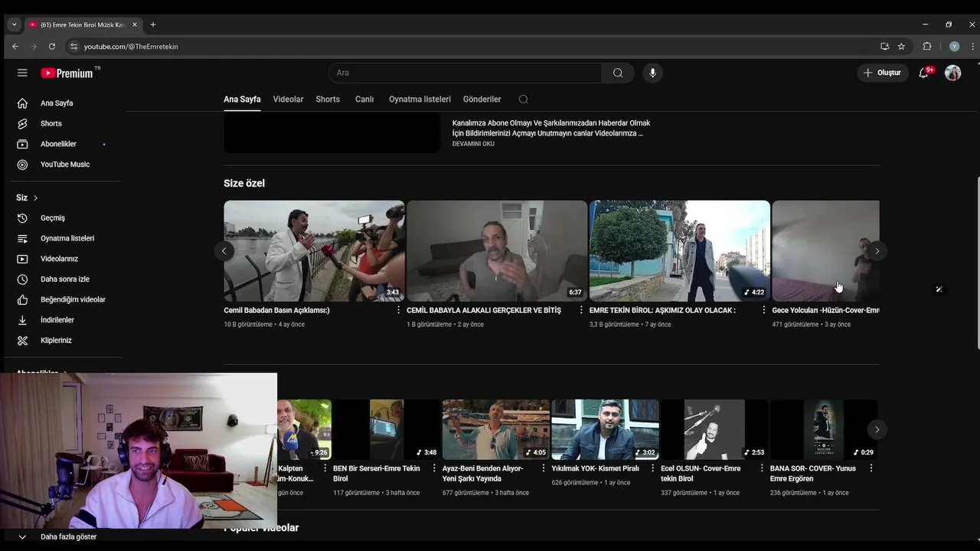Open options for Ayaz-Beni Benden Alıyor video
This screenshot has width=980, height=551.
pos(543,468)
